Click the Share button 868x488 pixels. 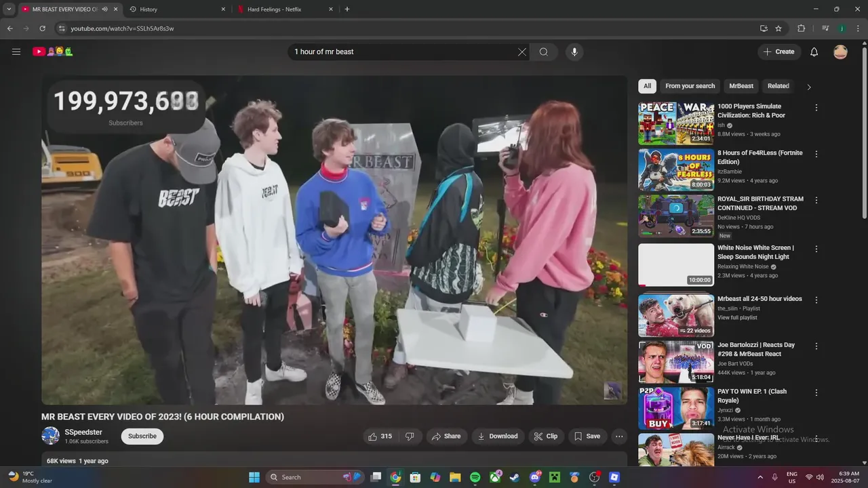tap(446, 436)
